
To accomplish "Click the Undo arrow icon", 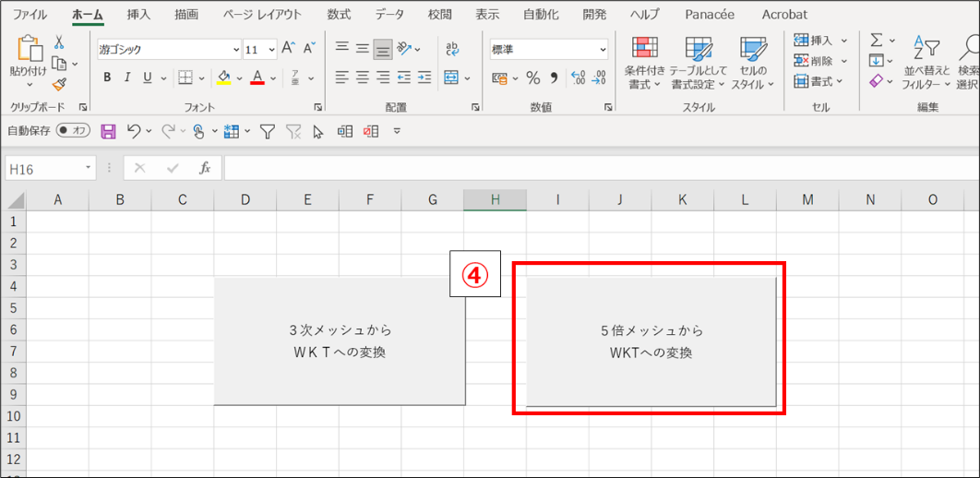I will [x=134, y=131].
